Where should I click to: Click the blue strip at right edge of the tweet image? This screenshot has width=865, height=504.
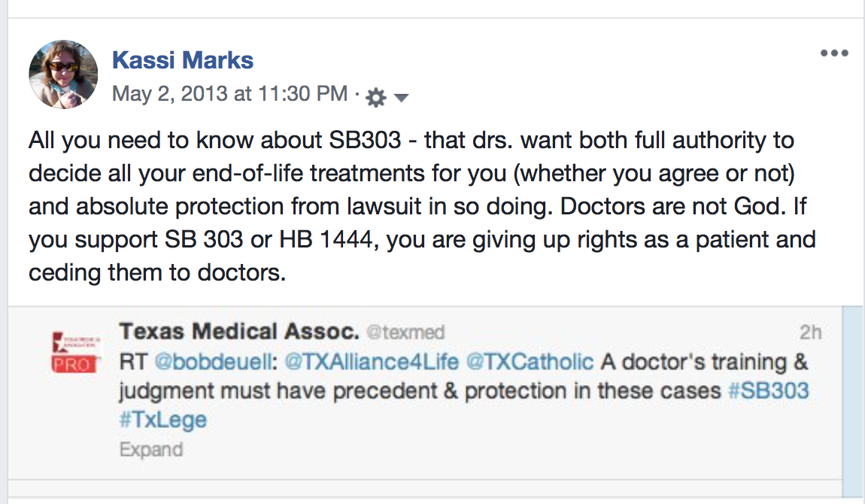click(853, 391)
